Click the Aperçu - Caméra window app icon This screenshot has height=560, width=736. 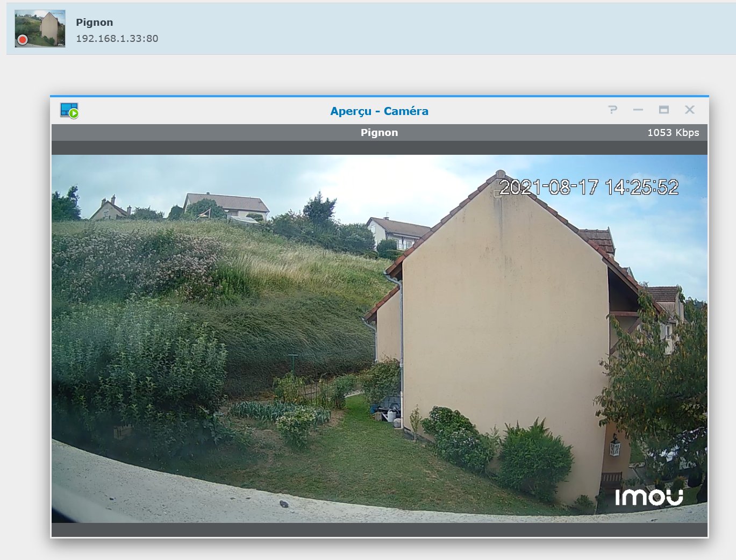tap(69, 111)
